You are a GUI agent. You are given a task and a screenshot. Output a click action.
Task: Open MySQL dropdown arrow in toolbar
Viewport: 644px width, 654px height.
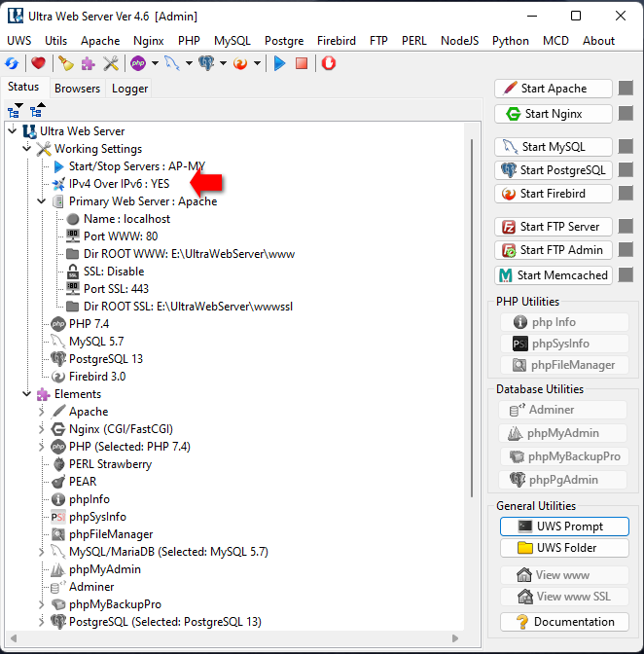189,63
